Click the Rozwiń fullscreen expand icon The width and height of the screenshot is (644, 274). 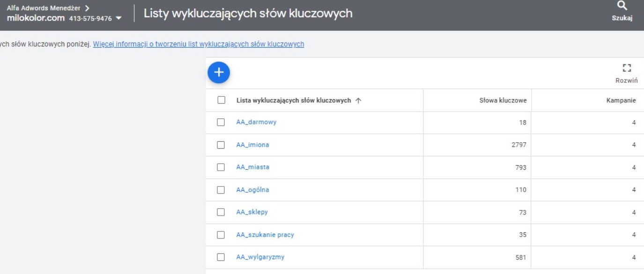[x=627, y=68]
